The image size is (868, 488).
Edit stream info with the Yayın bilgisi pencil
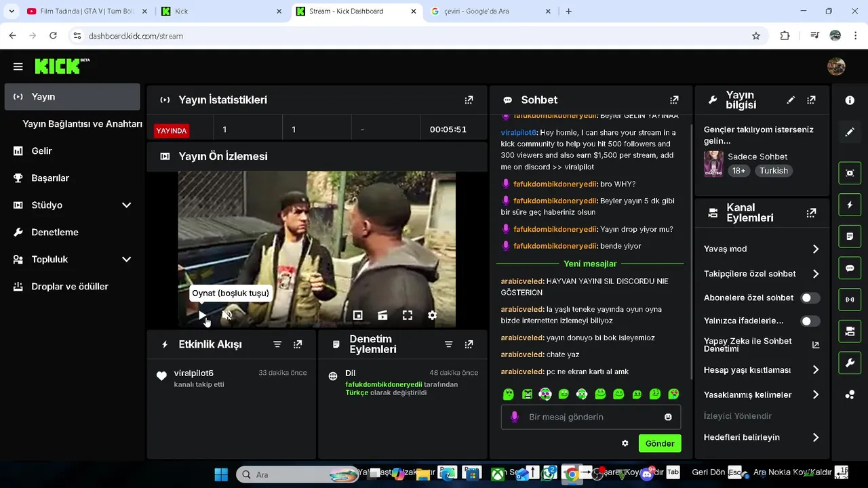coord(791,100)
